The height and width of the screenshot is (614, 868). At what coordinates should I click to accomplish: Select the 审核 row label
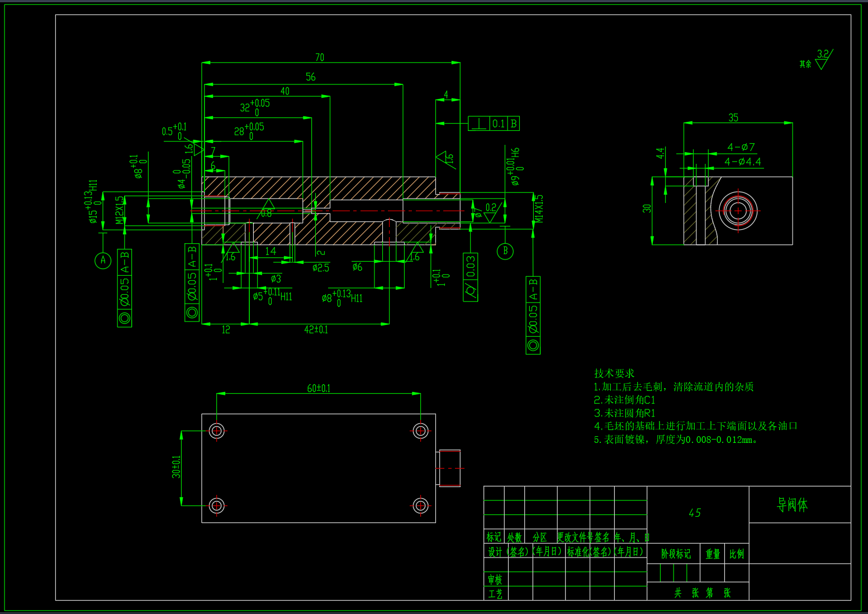pos(495,580)
